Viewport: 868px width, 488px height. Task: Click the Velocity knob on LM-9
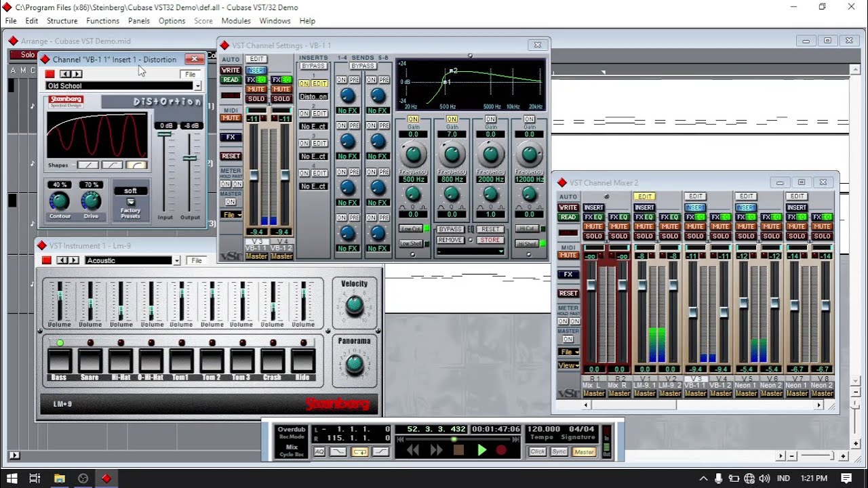click(354, 306)
